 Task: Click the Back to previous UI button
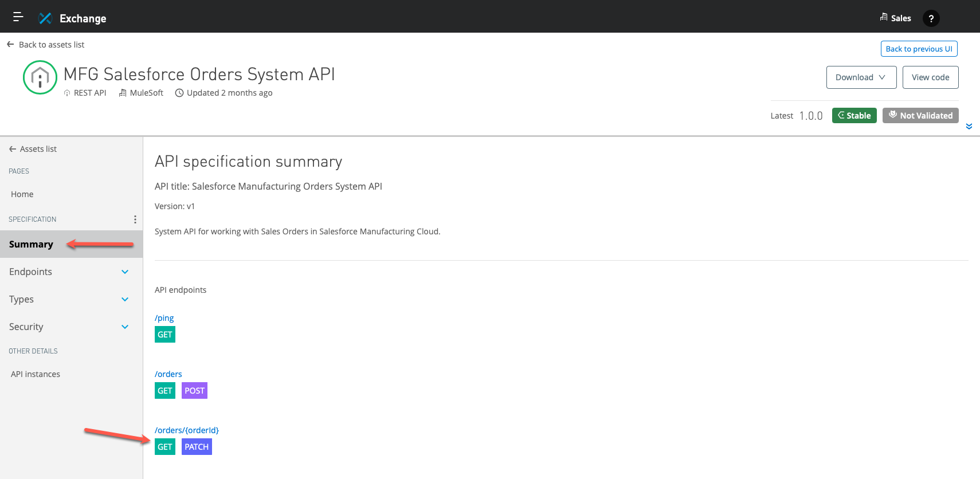(919, 49)
